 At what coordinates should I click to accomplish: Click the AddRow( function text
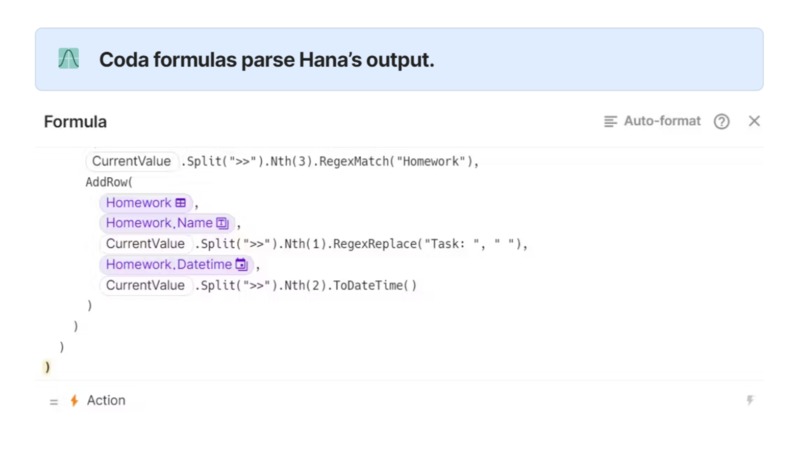click(109, 182)
